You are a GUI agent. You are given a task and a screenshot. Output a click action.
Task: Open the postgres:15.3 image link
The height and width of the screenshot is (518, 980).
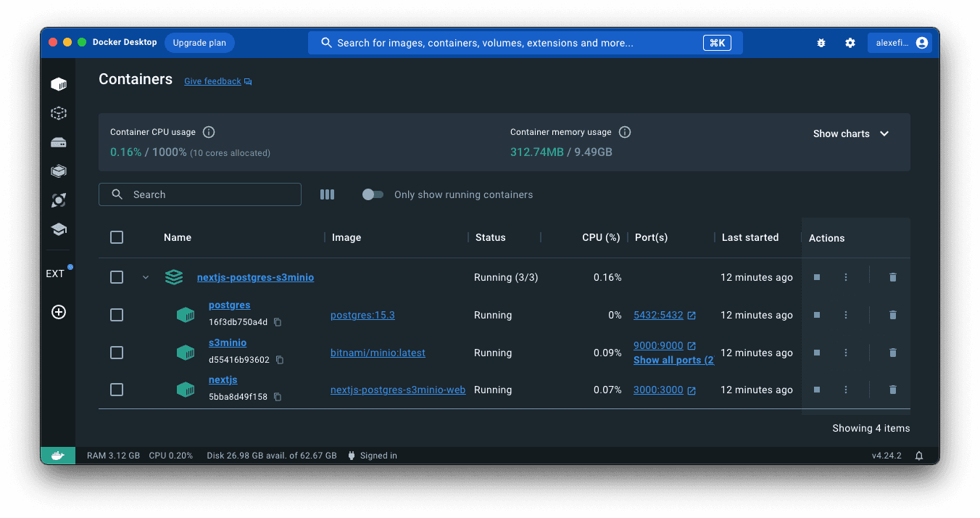(x=362, y=315)
